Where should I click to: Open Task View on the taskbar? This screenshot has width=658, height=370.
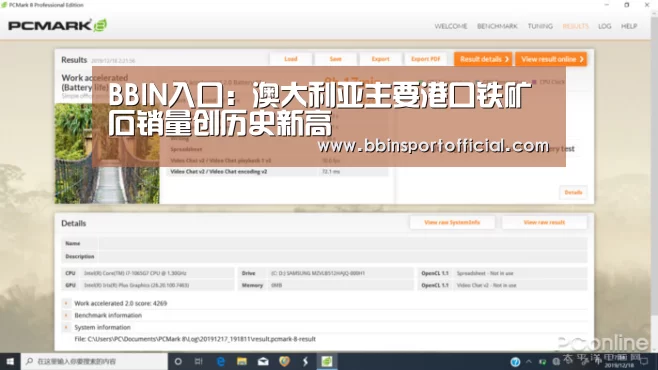[x=199, y=361]
